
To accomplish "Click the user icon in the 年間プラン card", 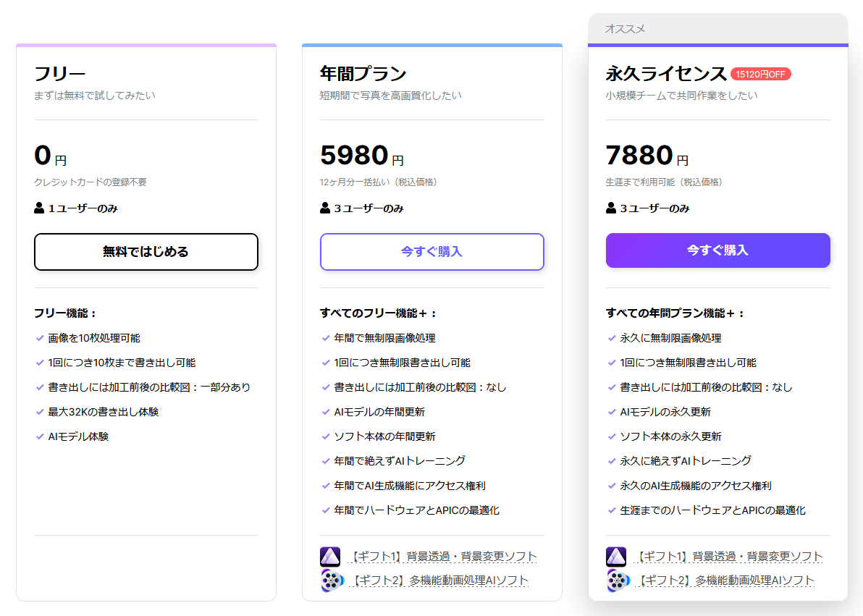I will pyautogui.click(x=325, y=208).
